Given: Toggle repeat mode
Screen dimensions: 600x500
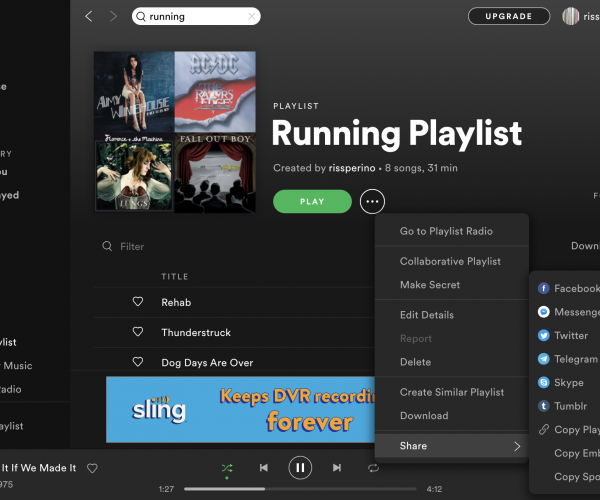Looking at the screenshot, I should [373, 468].
